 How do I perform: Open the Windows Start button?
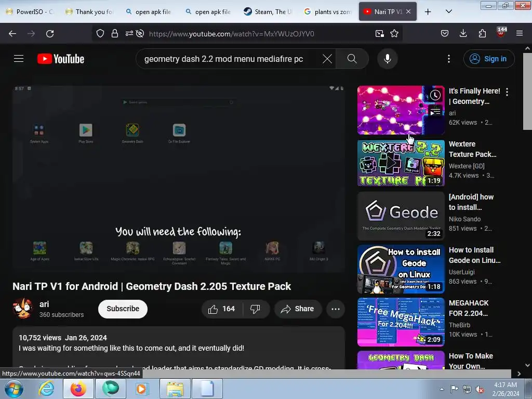(14, 389)
